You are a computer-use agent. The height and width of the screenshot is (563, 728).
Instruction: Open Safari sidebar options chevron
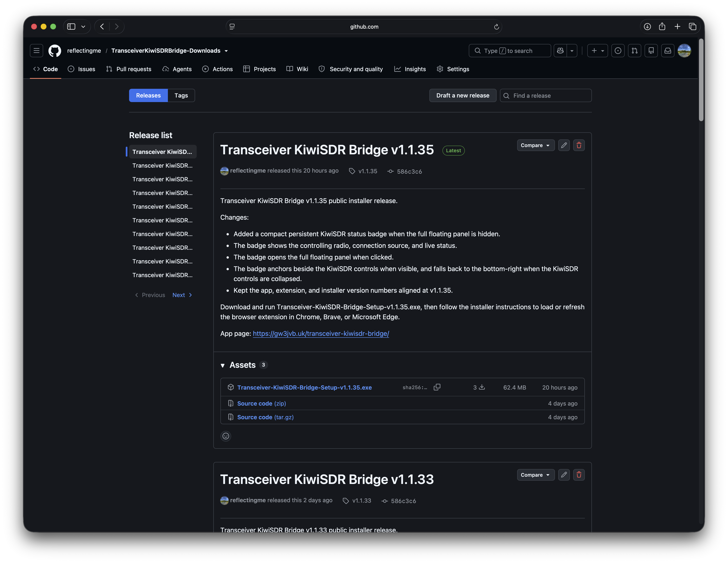(x=83, y=27)
